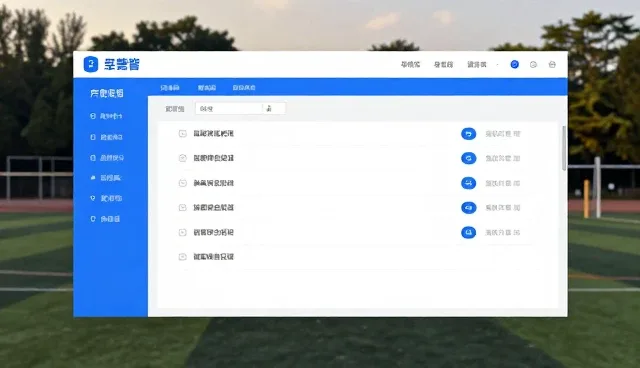Open the sixth sidebar menu item
The image size is (640, 368).
pos(105,219)
